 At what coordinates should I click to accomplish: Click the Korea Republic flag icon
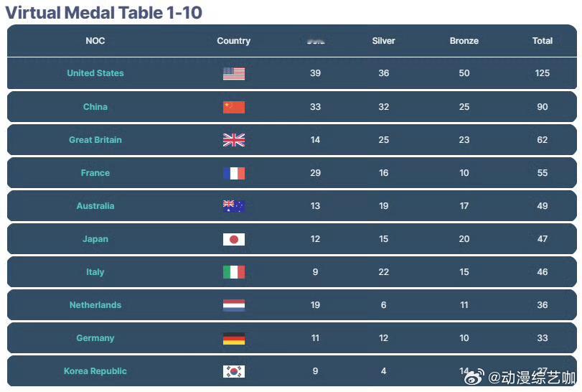pos(234,371)
